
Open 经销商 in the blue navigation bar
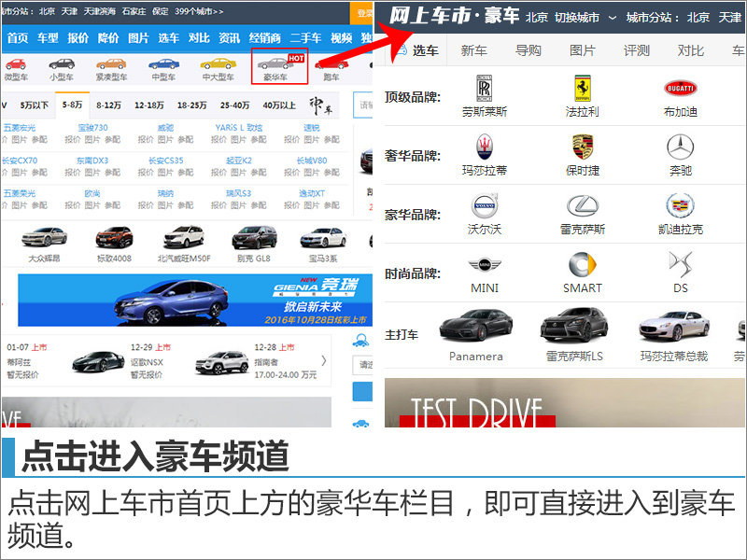tap(265, 37)
